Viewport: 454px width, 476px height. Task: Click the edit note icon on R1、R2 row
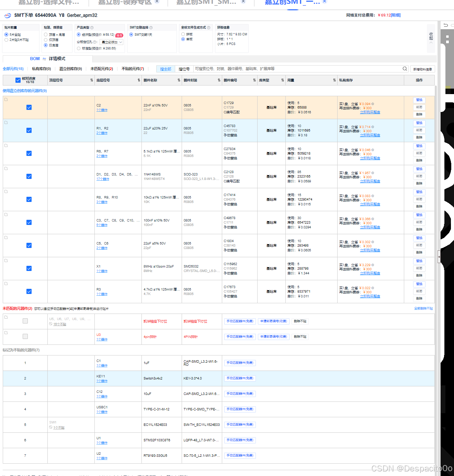(6, 122)
